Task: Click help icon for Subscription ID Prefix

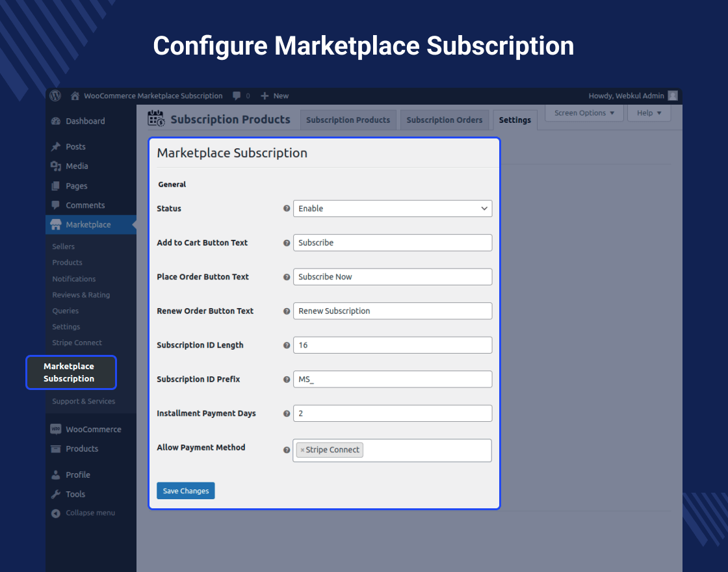Action: (x=287, y=380)
